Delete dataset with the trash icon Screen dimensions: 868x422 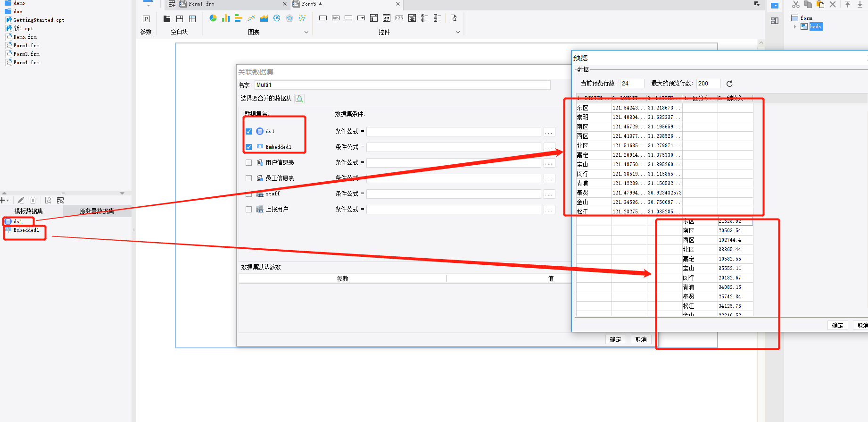coord(33,200)
